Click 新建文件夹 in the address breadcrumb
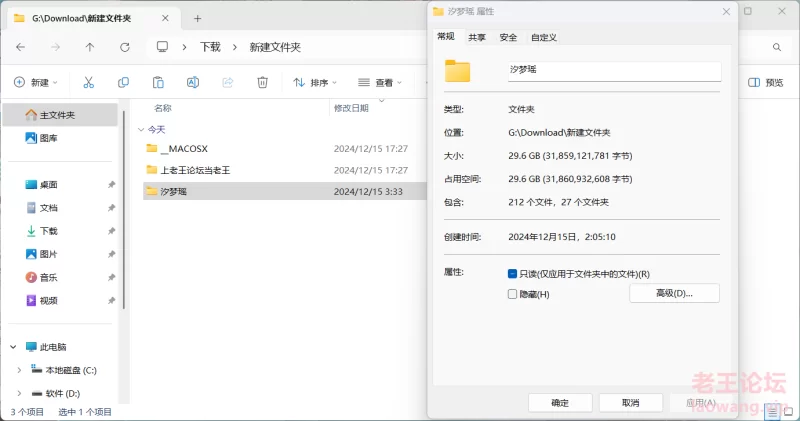The width and height of the screenshot is (800, 421). coord(275,47)
